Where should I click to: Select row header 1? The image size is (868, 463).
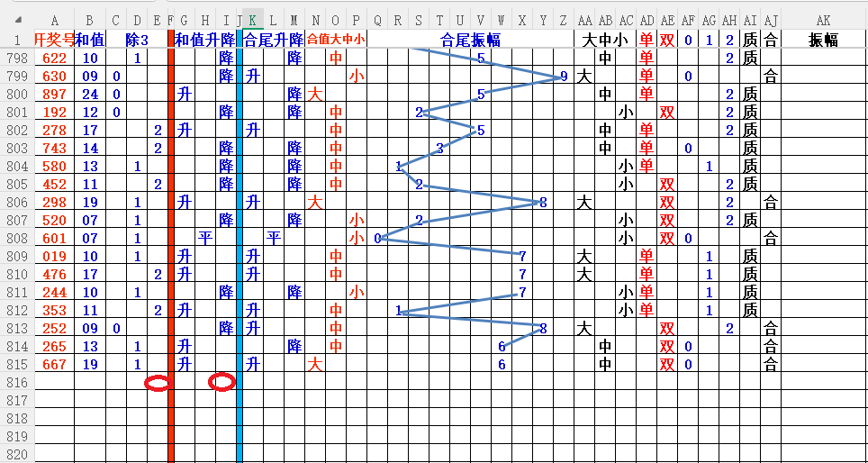coord(16,40)
